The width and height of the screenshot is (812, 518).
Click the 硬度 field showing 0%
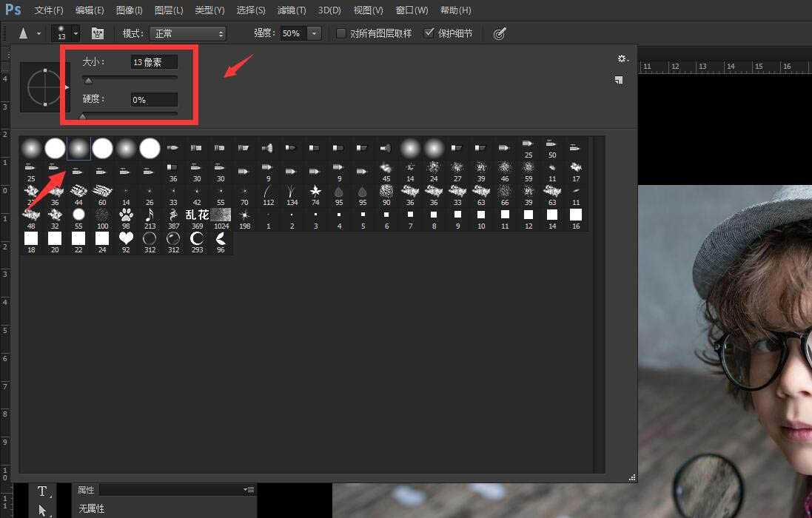(x=154, y=99)
